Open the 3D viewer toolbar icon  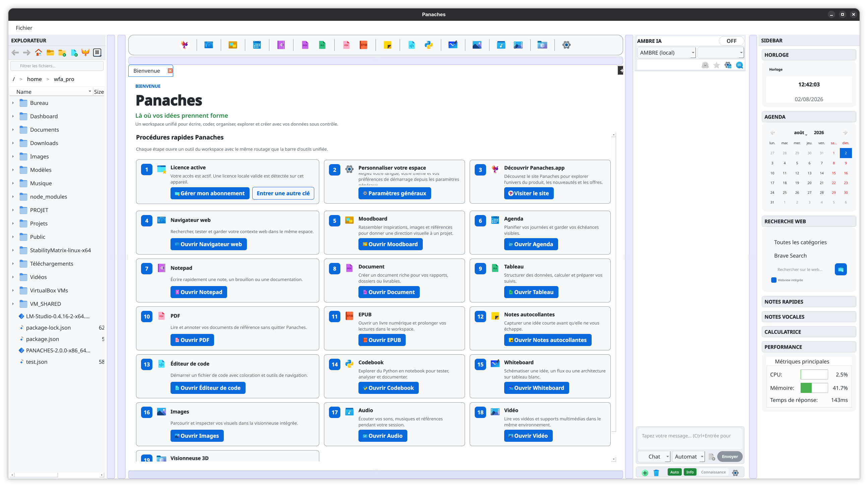click(x=542, y=45)
